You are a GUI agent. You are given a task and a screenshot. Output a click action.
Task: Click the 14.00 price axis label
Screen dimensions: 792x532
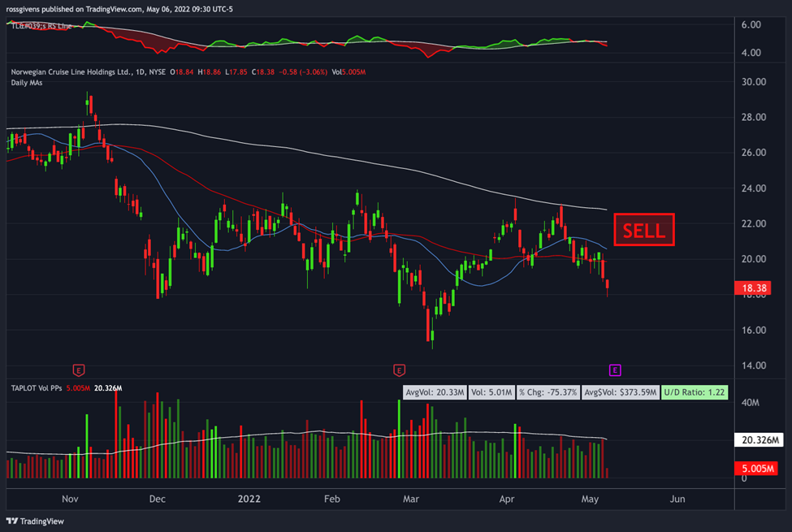754,365
